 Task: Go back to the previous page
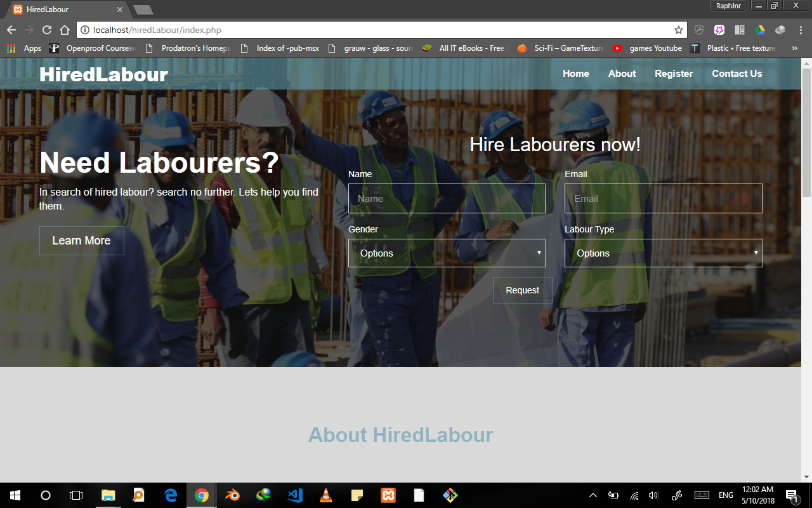11,30
